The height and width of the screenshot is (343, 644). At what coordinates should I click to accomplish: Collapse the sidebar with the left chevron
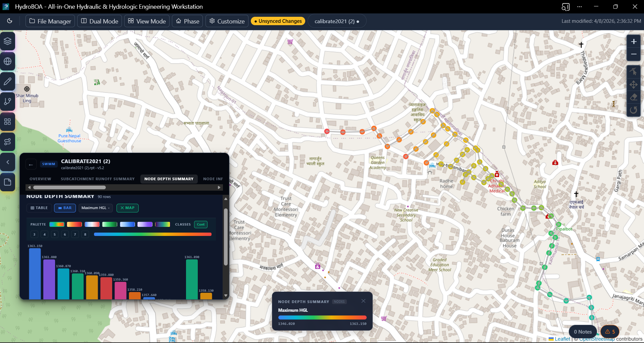pos(8,162)
